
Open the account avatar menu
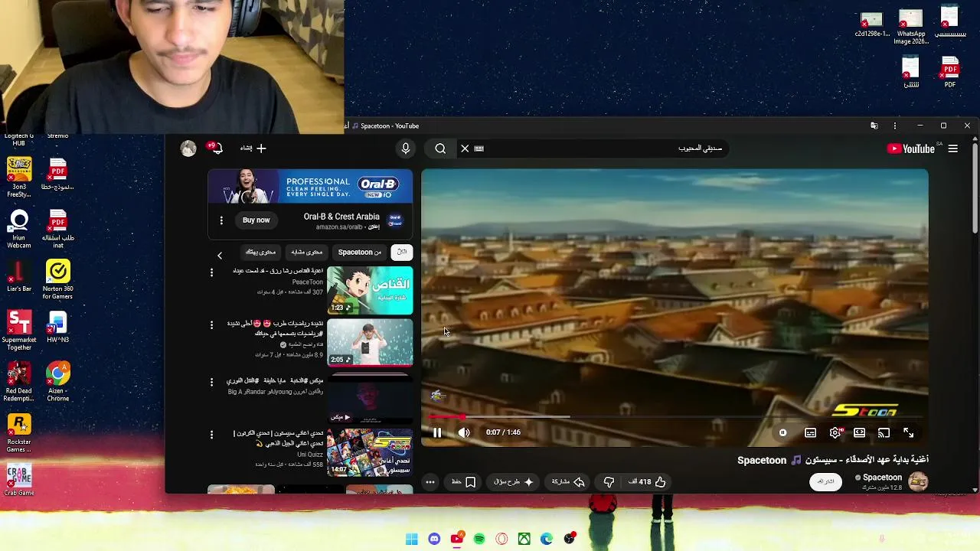coord(188,148)
